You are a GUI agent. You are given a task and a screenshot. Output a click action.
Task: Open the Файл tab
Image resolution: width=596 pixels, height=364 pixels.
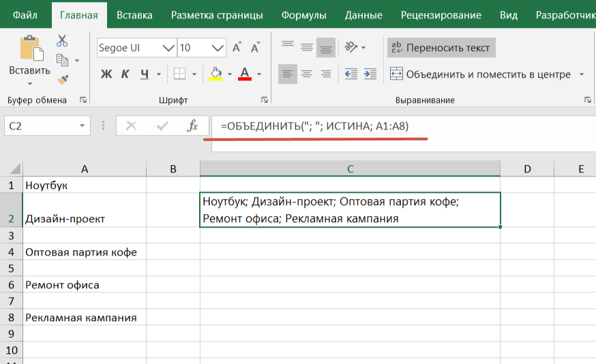[25, 15]
